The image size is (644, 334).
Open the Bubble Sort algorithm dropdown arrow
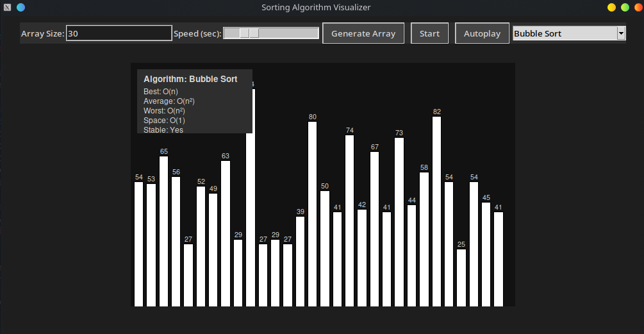click(x=621, y=33)
